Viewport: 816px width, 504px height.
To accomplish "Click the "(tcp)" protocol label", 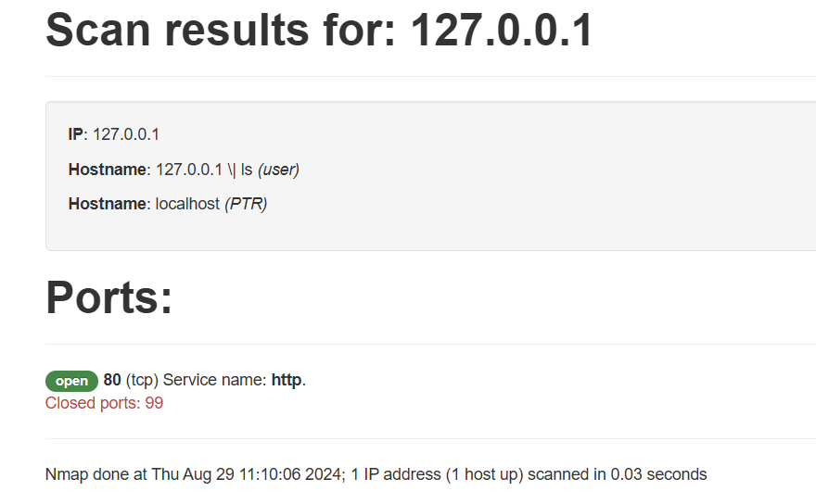I will pyautogui.click(x=142, y=380).
